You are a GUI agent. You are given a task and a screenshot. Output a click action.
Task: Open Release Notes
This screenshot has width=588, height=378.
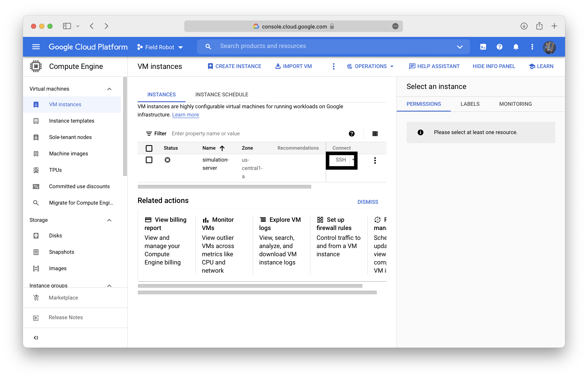coord(66,317)
